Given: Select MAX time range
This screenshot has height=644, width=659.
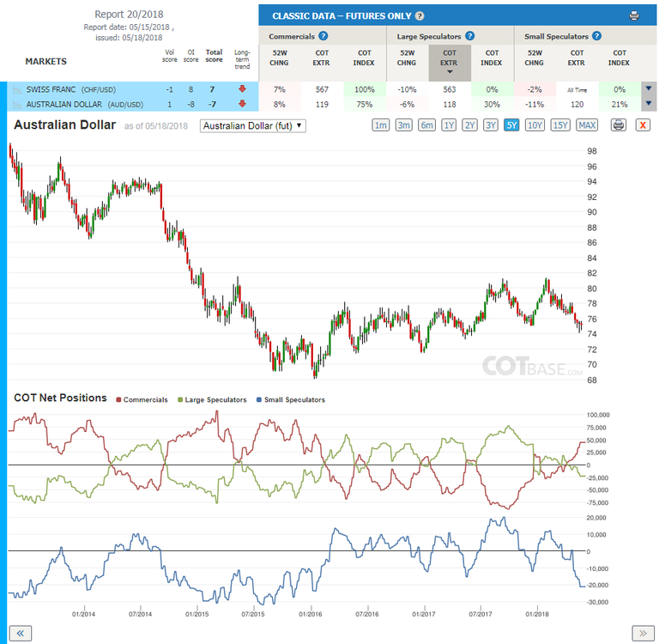Looking at the screenshot, I should point(587,125).
